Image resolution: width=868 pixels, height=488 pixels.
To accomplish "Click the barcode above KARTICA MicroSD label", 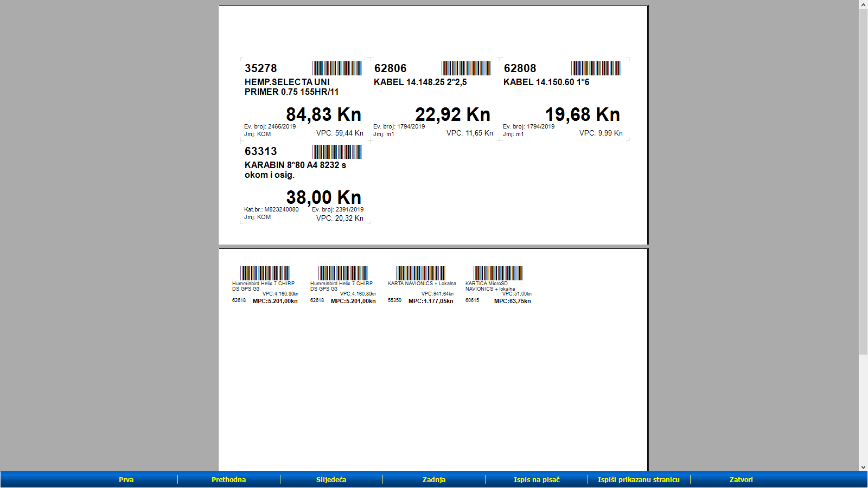I will (x=498, y=273).
